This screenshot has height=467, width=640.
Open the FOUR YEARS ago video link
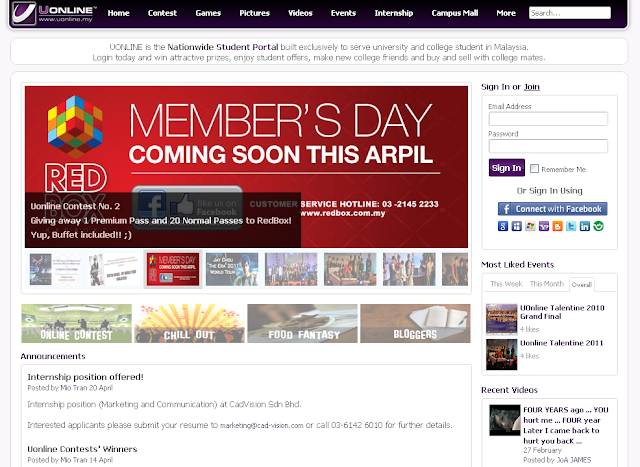tap(565, 425)
